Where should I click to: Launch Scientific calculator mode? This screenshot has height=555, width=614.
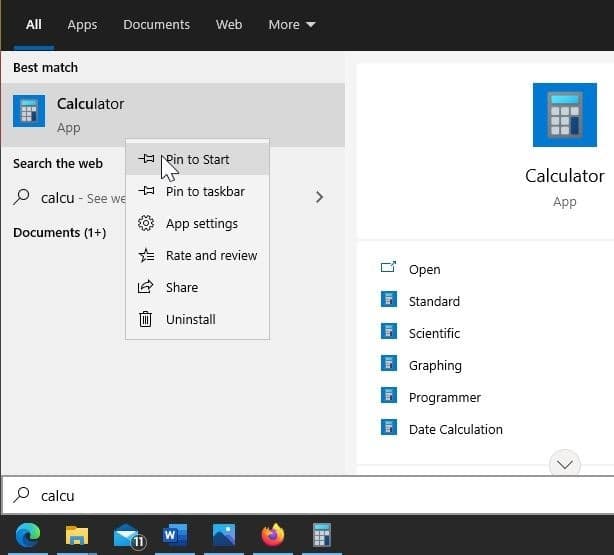[434, 333]
